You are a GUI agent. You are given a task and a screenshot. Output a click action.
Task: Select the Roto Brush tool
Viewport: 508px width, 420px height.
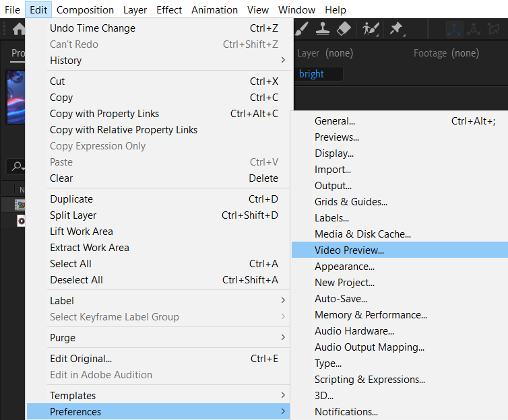pos(370,29)
